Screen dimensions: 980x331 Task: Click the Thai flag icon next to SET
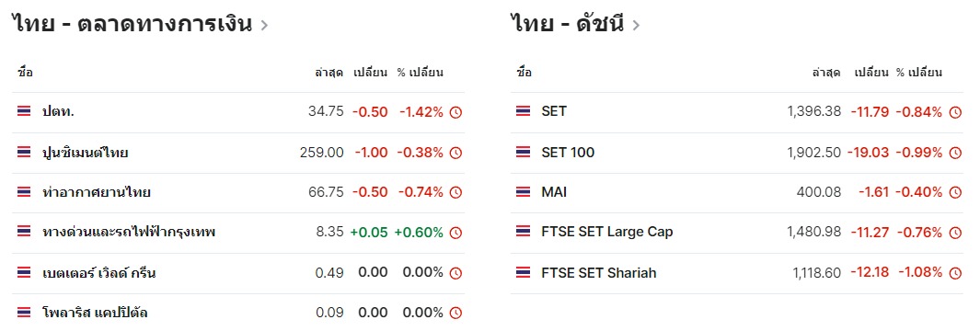(x=523, y=111)
